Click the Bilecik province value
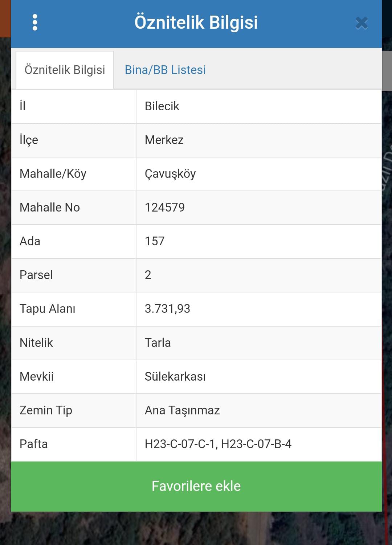The width and height of the screenshot is (392, 545). point(162,106)
